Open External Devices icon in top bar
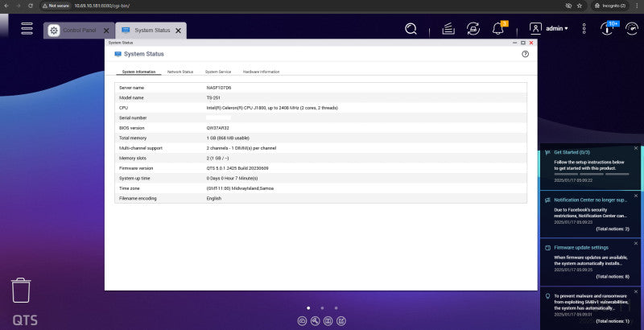This screenshot has width=644, height=330. click(473, 29)
